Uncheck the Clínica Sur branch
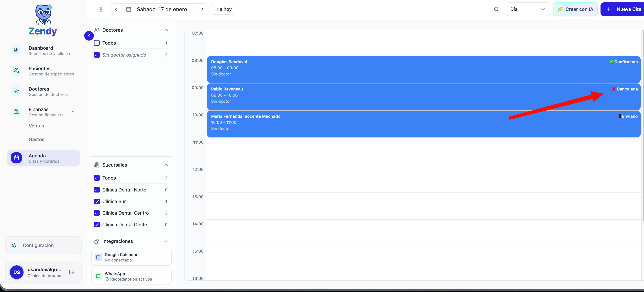The height and width of the screenshot is (292, 644). [x=97, y=201]
